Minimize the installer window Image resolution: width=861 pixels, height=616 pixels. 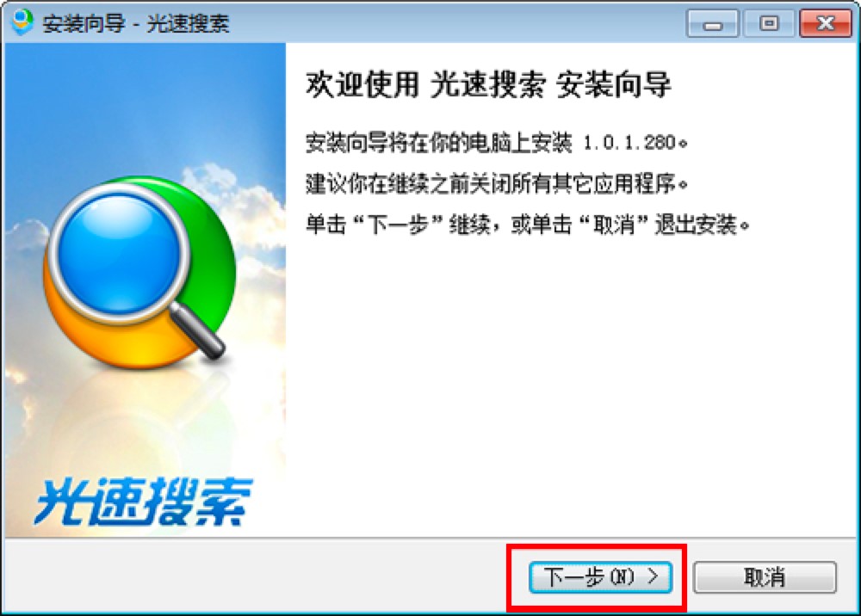712,23
